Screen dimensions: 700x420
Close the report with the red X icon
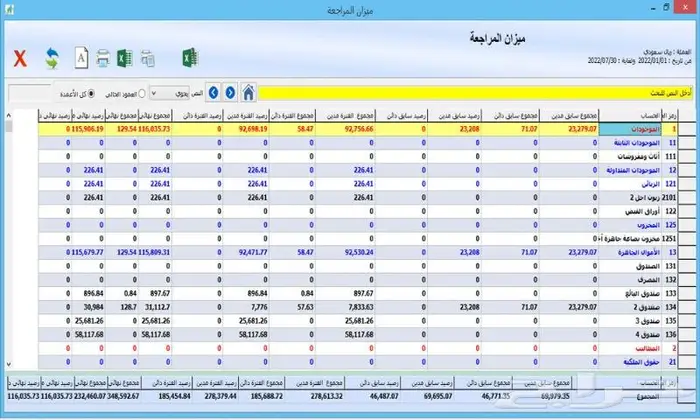click(20, 59)
